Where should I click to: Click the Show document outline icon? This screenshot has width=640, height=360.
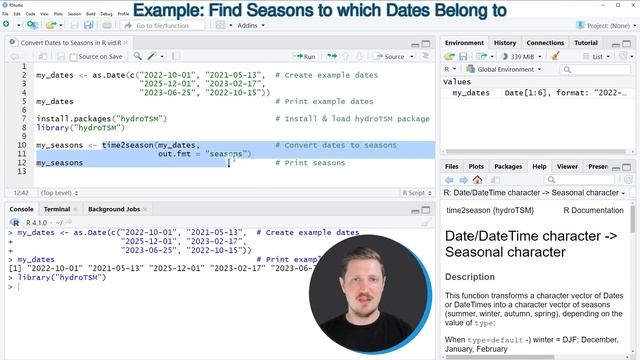(425, 56)
